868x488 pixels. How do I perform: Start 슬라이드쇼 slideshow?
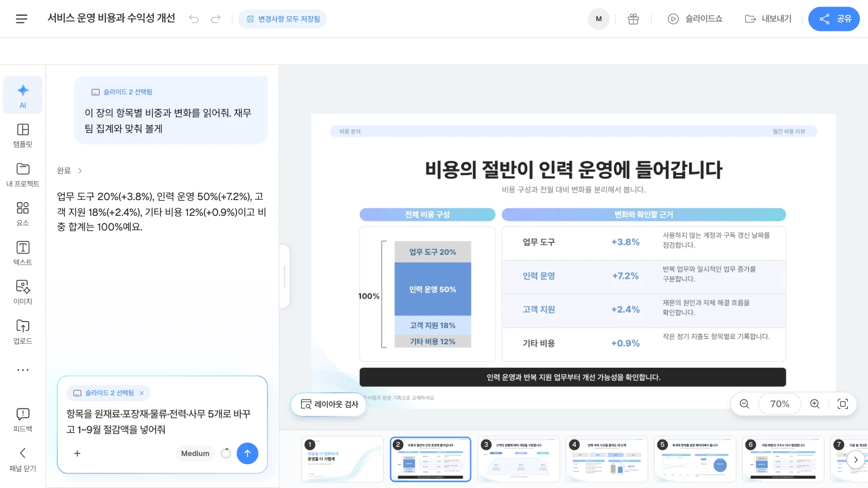tap(695, 19)
